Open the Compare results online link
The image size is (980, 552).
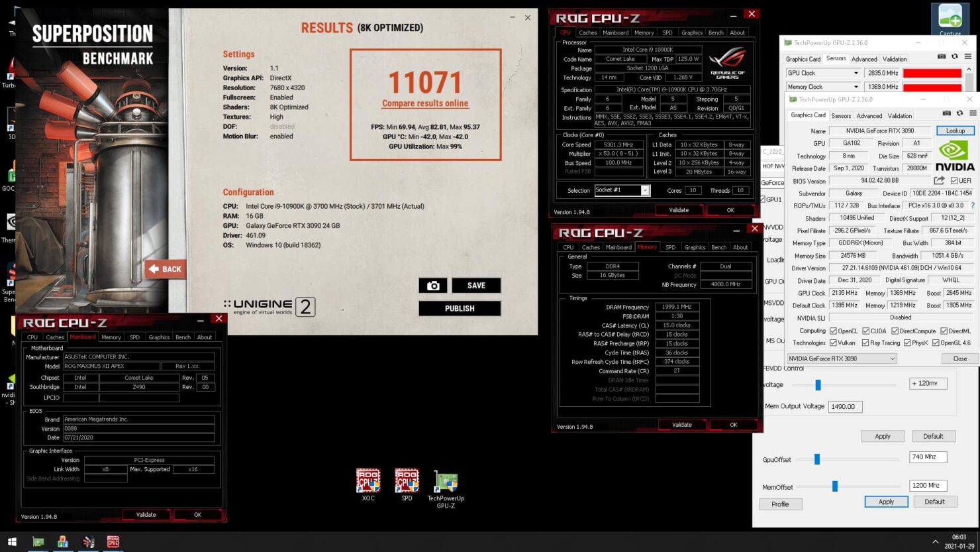pyautogui.click(x=425, y=103)
